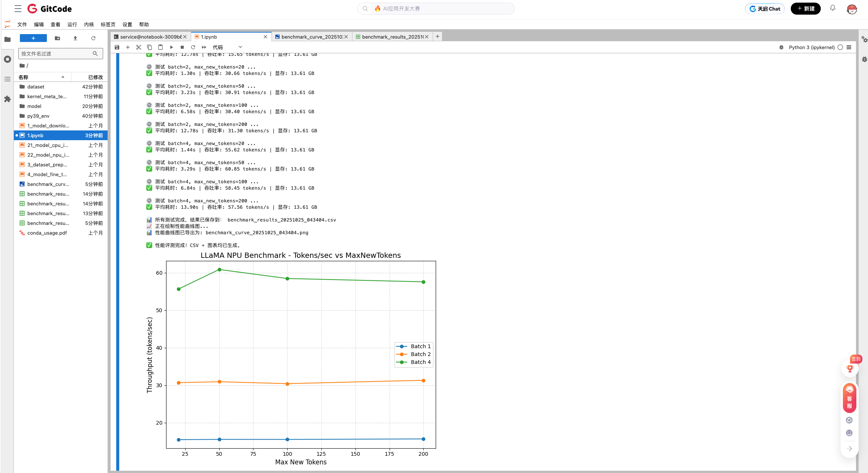Save the notebook with the toolbar save icon
This screenshot has width=868, height=473.
[x=117, y=47]
